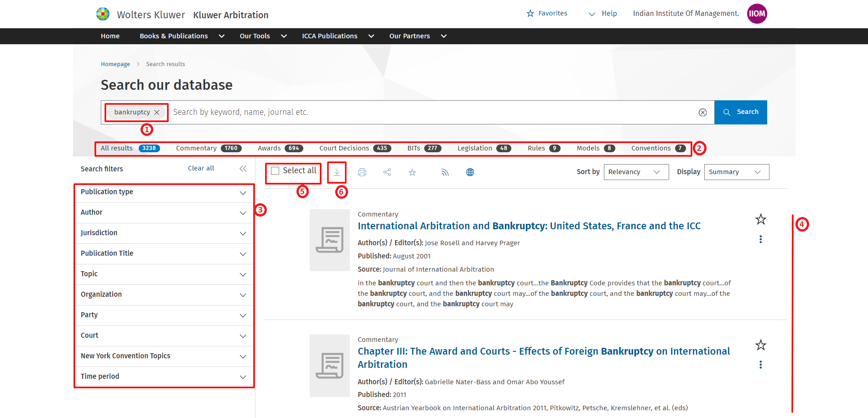The height and width of the screenshot is (418, 868).
Task: Click the print icon in toolbar
Action: pos(362,172)
